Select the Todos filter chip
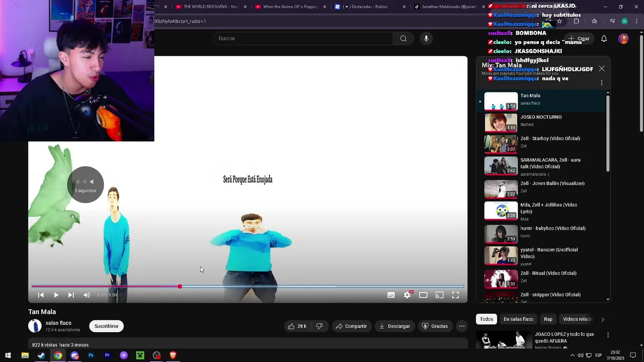This screenshot has width=644, height=362. click(x=486, y=319)
